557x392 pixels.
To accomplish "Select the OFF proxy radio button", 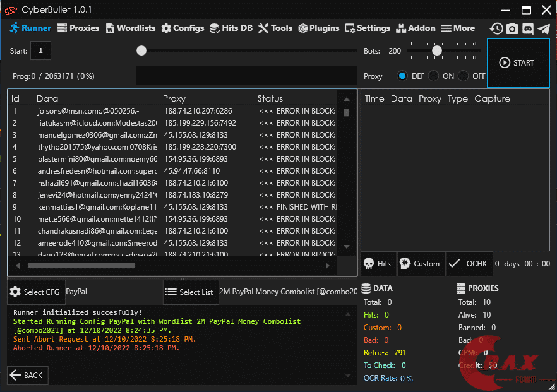I will pyautogui.click(x=464, y=76).
